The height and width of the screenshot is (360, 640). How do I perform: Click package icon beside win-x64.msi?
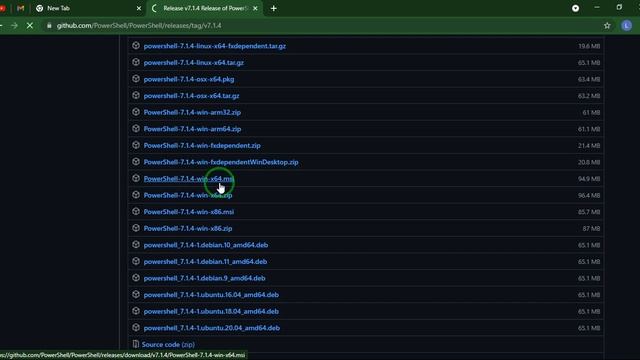point(136,178)
